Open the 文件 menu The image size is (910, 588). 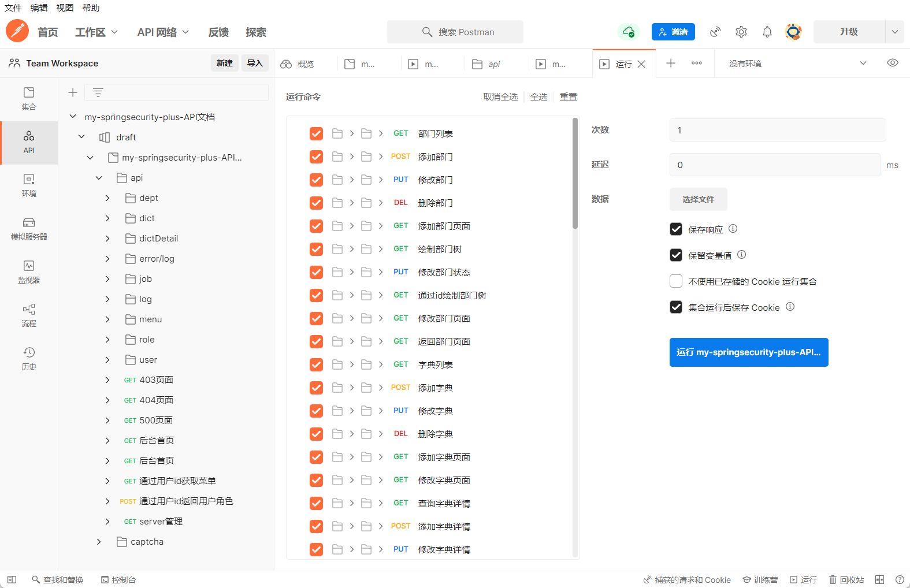pos(13,8)
